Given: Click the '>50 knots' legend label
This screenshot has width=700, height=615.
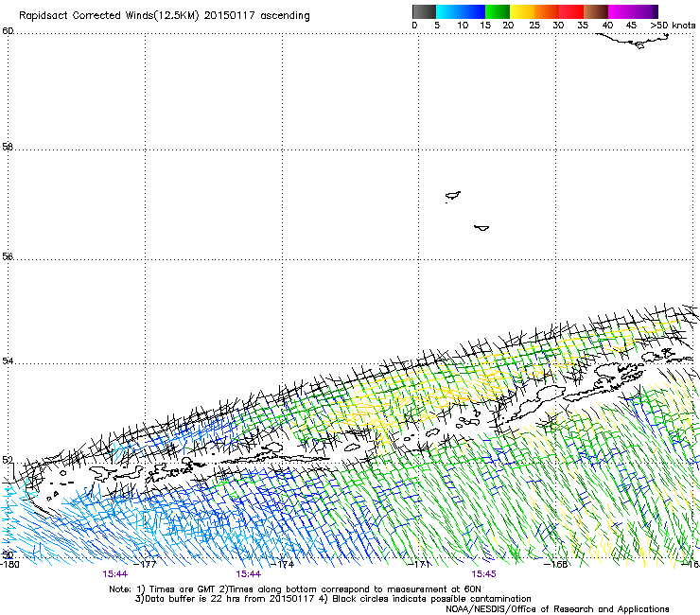Looking at the screenshot, I should pyautogui.click(x=673, y=26).
